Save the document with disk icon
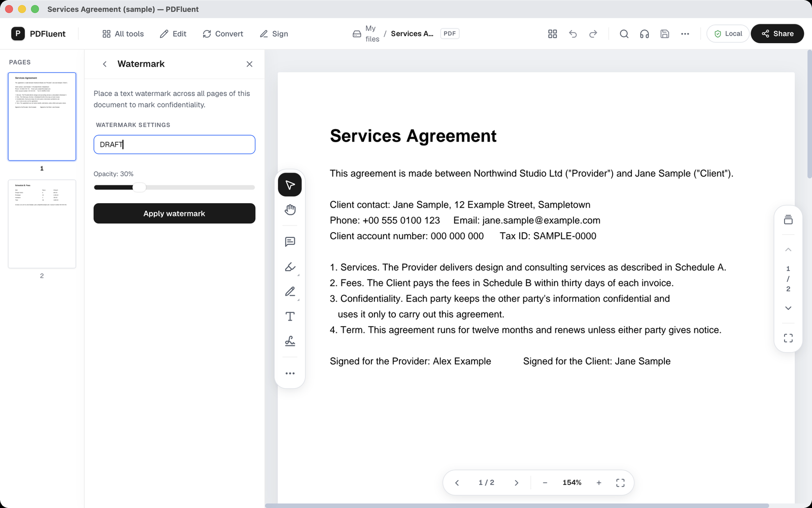Viewport: 812px width, 508px height. 665,34
